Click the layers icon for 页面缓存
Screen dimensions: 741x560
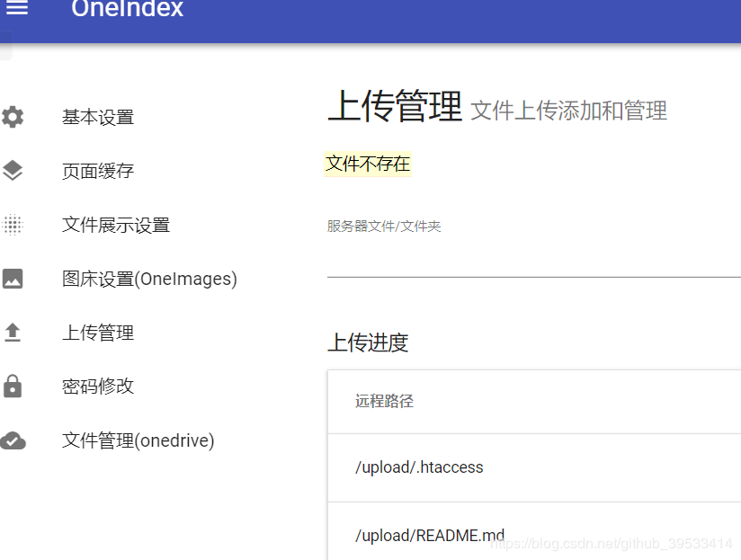[13, 171]
